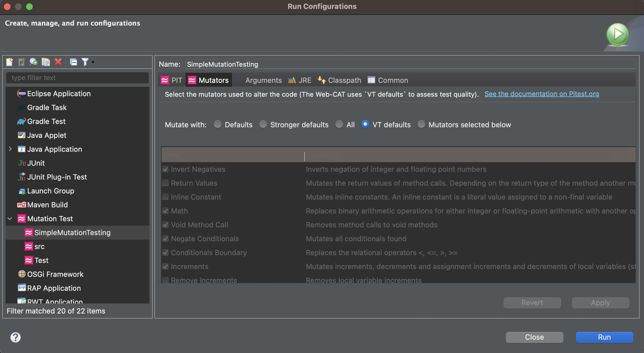Open the filter dropdown arrow menu

(x=93, y=62)
